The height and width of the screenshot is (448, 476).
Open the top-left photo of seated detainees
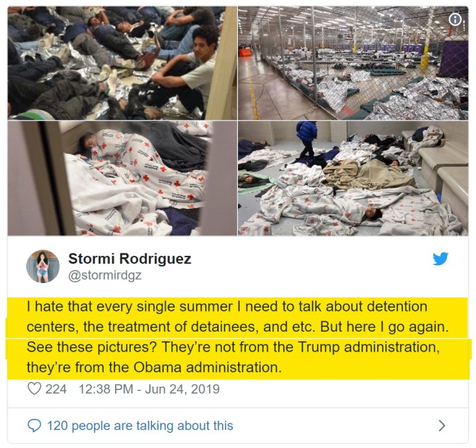[122, 63]
